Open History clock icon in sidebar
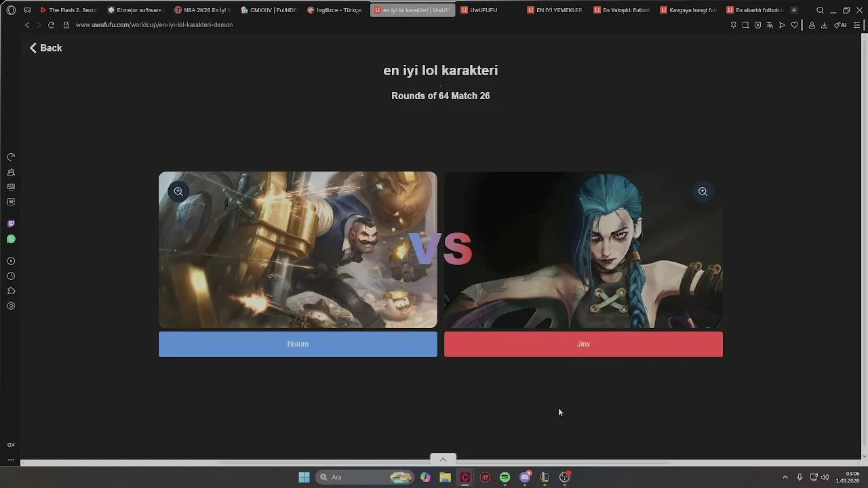This screenshot has width=868, height=488. pos(11,276)
